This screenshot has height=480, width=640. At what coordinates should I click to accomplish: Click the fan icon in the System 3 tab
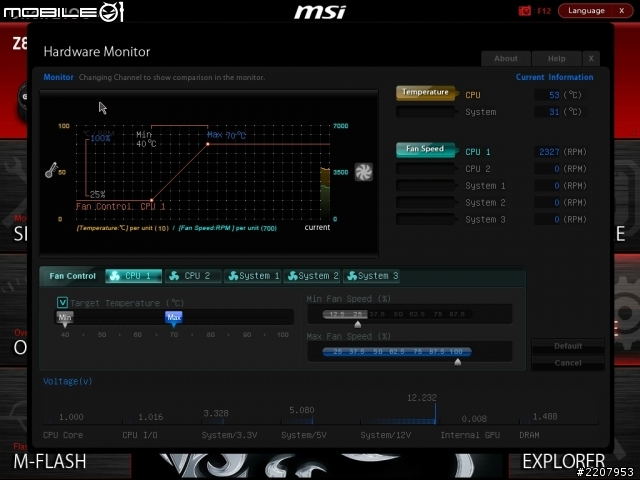352,276
